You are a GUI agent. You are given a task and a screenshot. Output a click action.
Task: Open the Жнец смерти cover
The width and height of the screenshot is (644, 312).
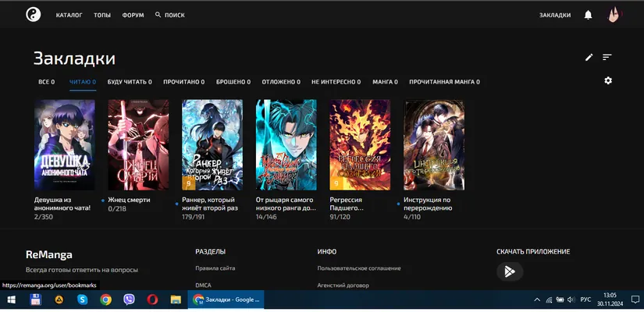(x=138, y=145)
